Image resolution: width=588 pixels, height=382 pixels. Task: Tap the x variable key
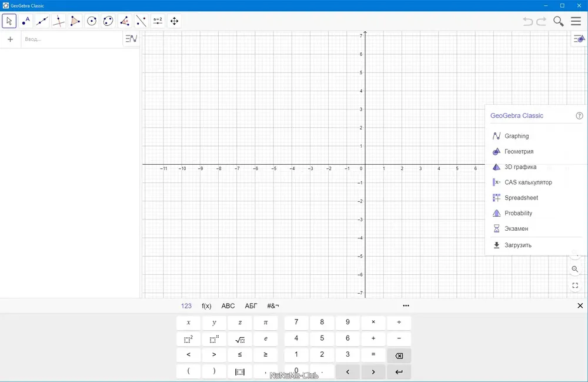click(188, 323)
